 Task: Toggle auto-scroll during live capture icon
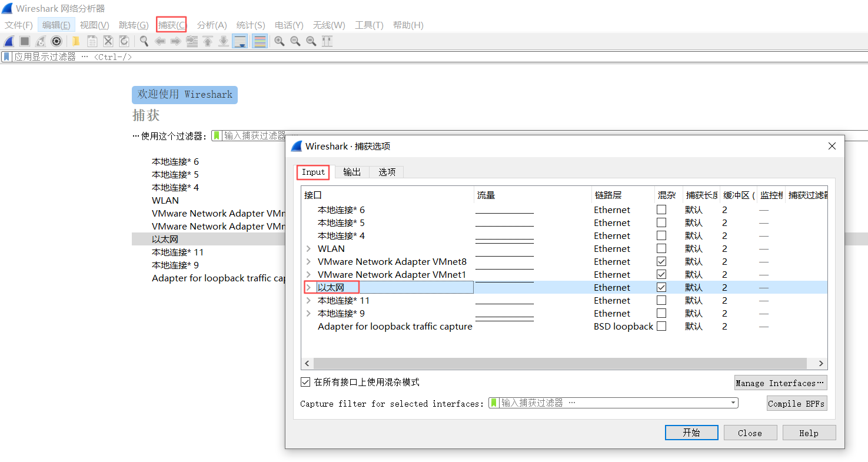tap(240, 41)
